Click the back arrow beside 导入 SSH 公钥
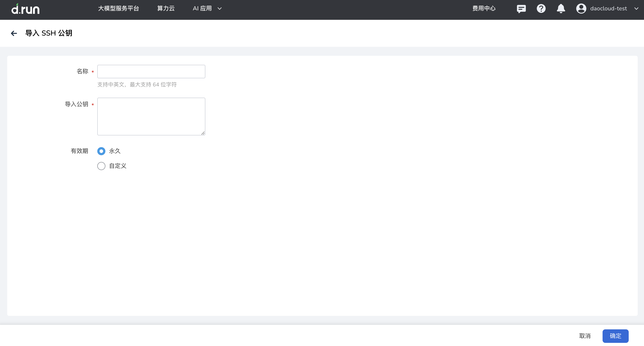Image resolution: width=644 pixels, height=346 pixels. 14,33
